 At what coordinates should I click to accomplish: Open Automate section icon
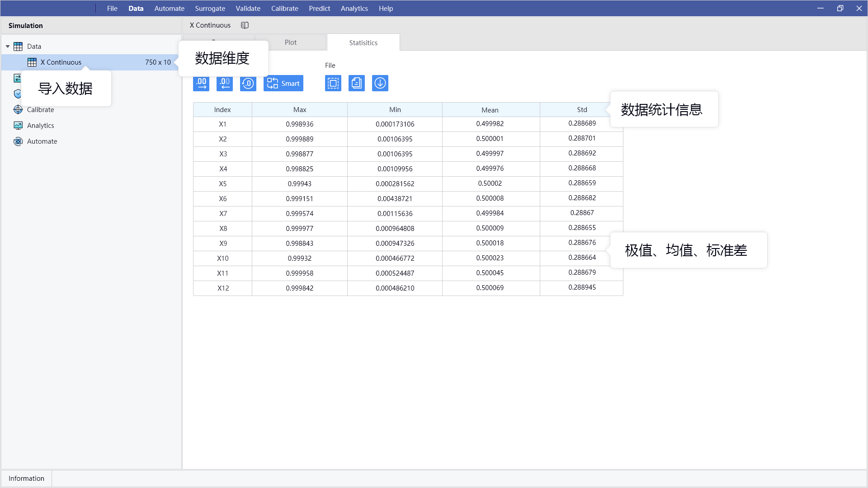coord(18,141)
